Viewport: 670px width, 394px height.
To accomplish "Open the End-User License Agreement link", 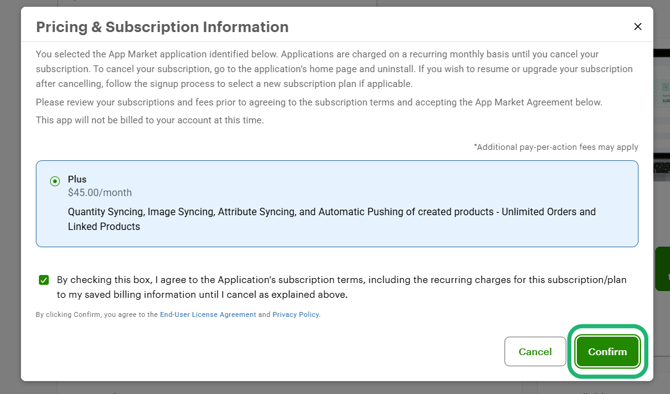I will [x=208, y=315].
